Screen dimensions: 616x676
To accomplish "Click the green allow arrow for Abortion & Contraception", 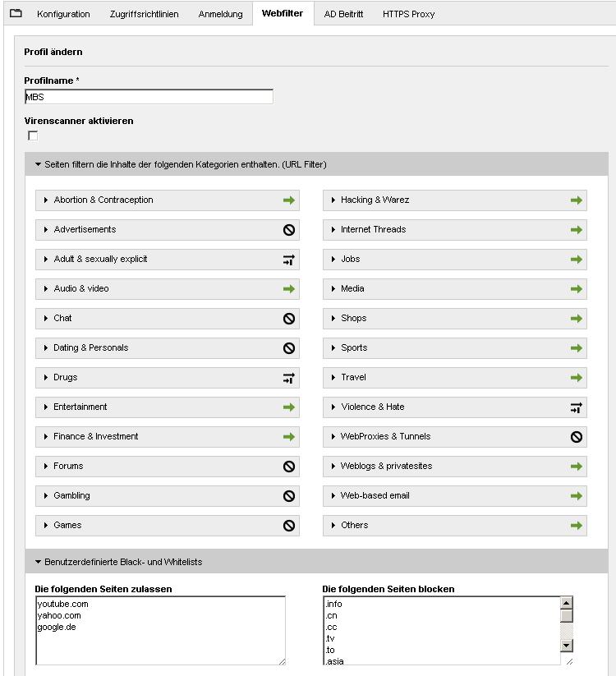I will [x=289, y=200].
